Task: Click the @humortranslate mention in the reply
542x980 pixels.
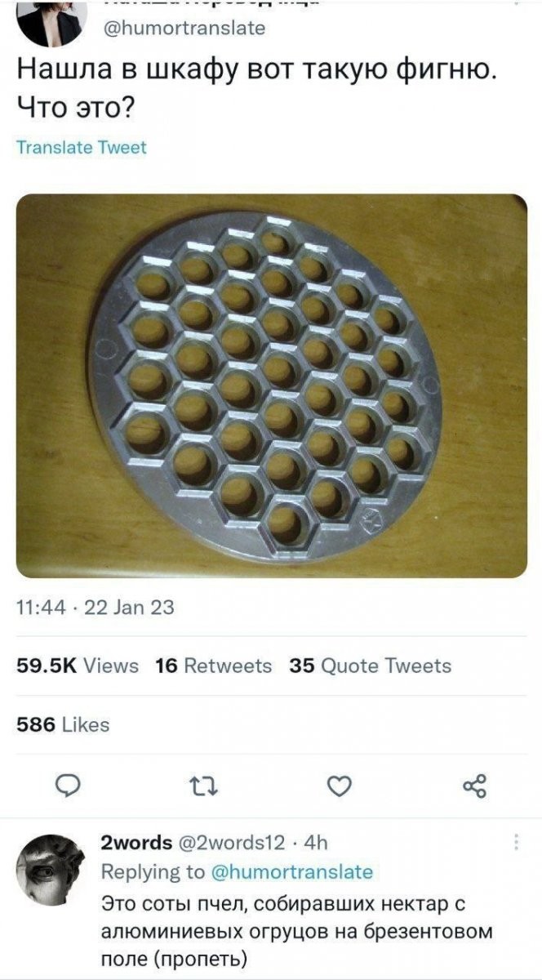Action: [x=291, y=871]
